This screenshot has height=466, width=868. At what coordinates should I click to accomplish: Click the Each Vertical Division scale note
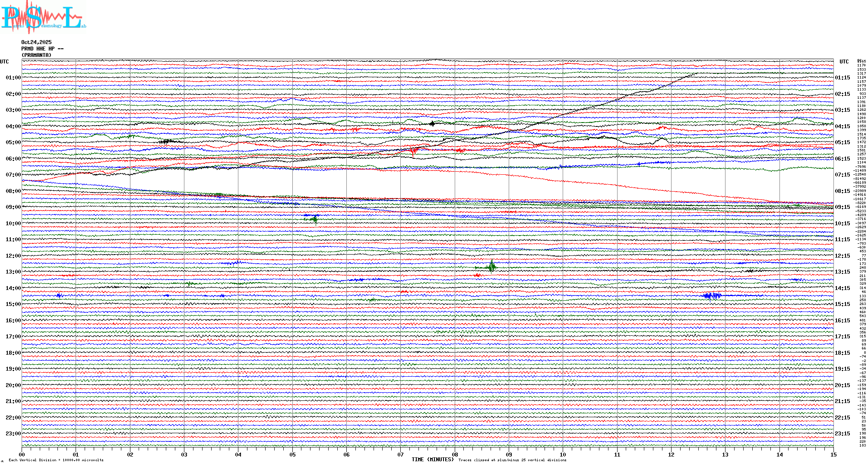(56, 460)
